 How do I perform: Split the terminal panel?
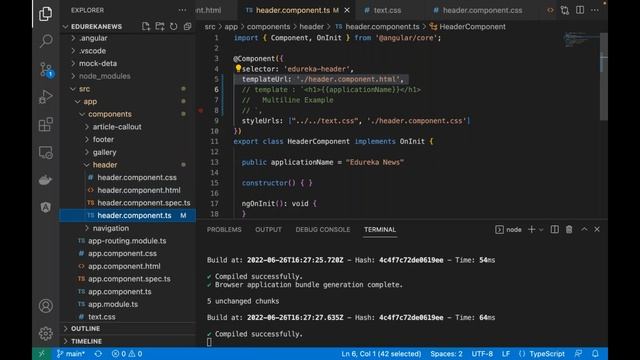click(554, 229)
